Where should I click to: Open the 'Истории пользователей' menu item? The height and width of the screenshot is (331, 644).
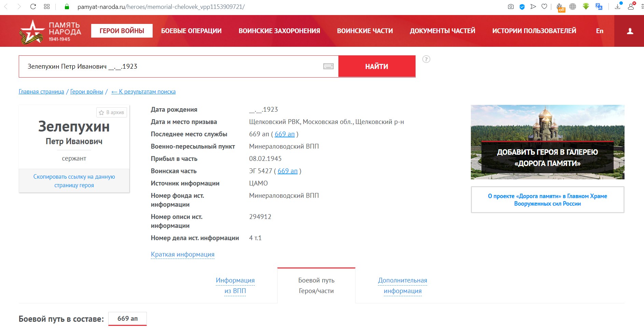534,31
